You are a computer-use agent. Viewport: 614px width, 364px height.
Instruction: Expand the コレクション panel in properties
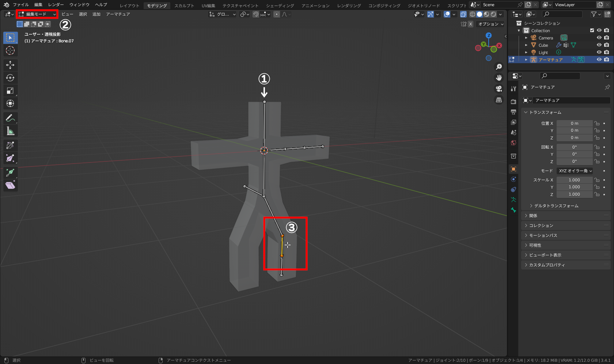(x=566, y=226)
